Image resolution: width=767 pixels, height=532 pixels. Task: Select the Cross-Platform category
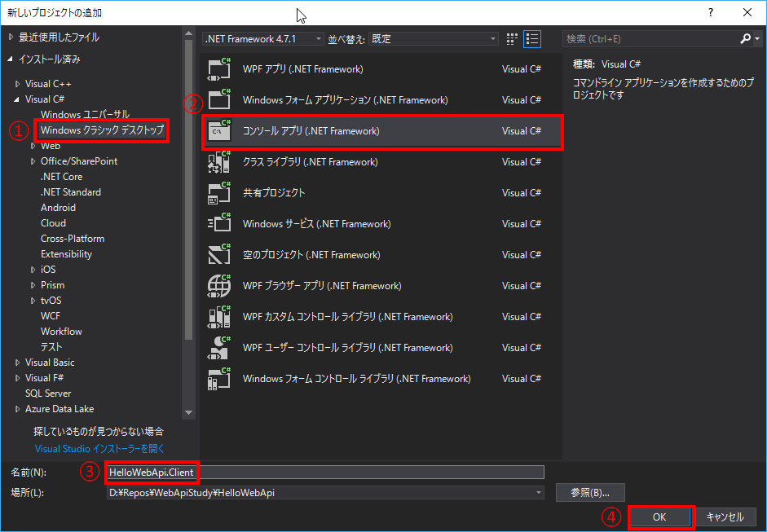[x=73, y=239]
